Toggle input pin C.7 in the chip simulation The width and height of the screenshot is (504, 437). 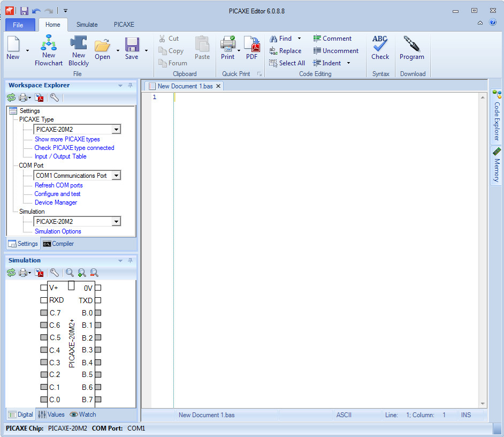(x=43, y=312)
